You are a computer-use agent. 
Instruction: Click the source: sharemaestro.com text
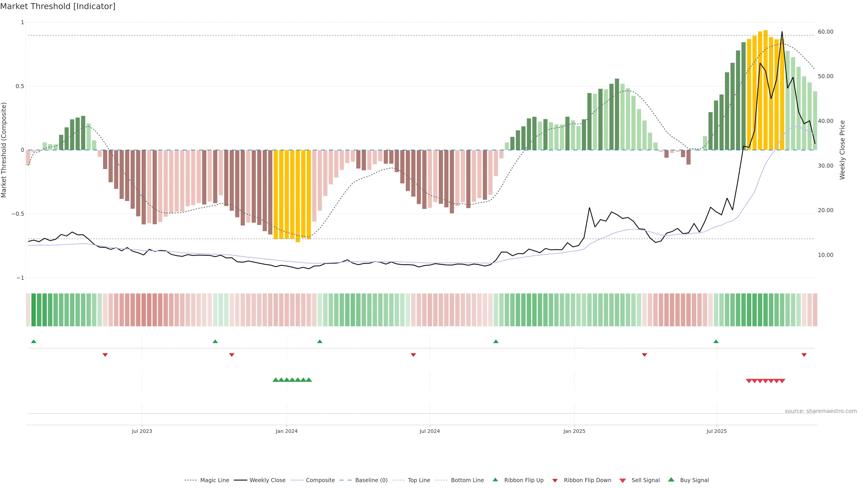coord(821,411)
